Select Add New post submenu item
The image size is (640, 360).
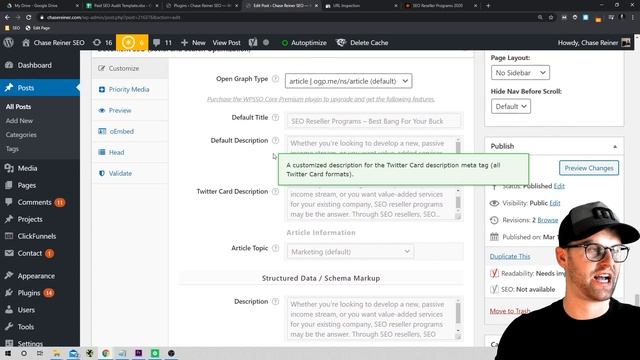coord(19,121)
